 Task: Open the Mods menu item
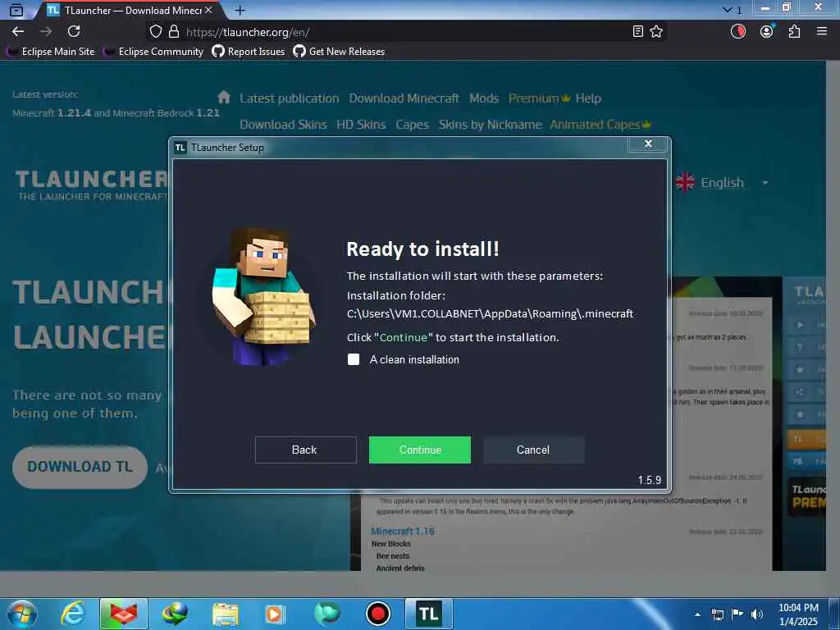tap(484, 98)
